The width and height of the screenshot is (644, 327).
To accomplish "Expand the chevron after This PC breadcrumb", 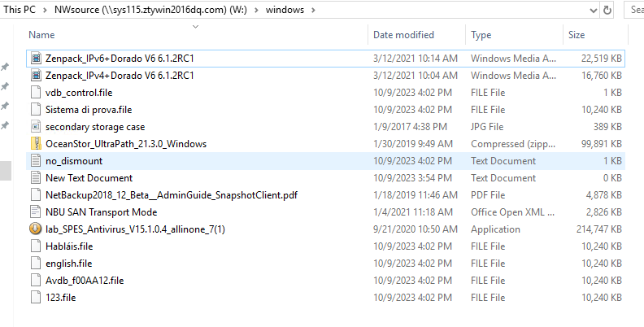I will click(x=45, y=10).
